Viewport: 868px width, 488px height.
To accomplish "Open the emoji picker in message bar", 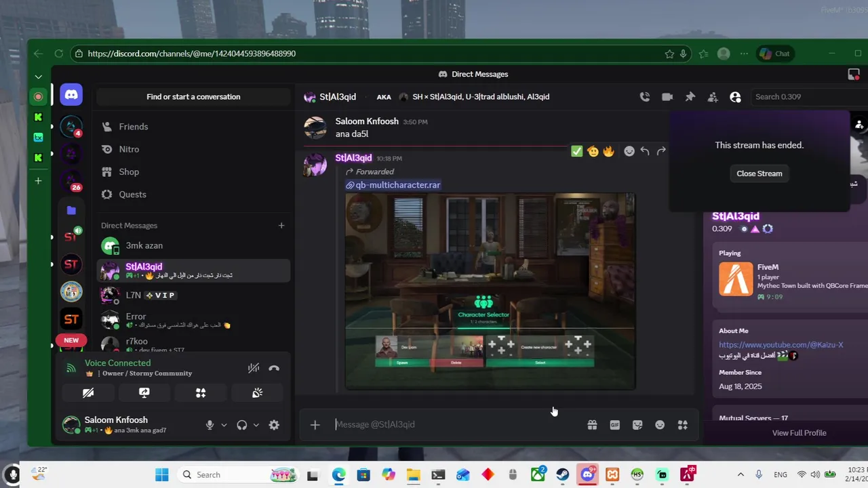I will pos(660,425).
